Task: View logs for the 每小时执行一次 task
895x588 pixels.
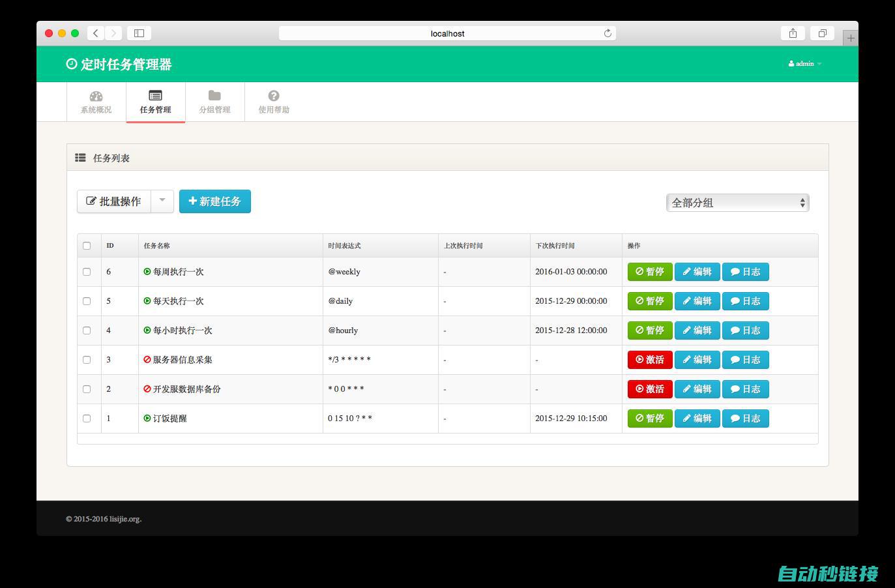Action: pos(746,331)
